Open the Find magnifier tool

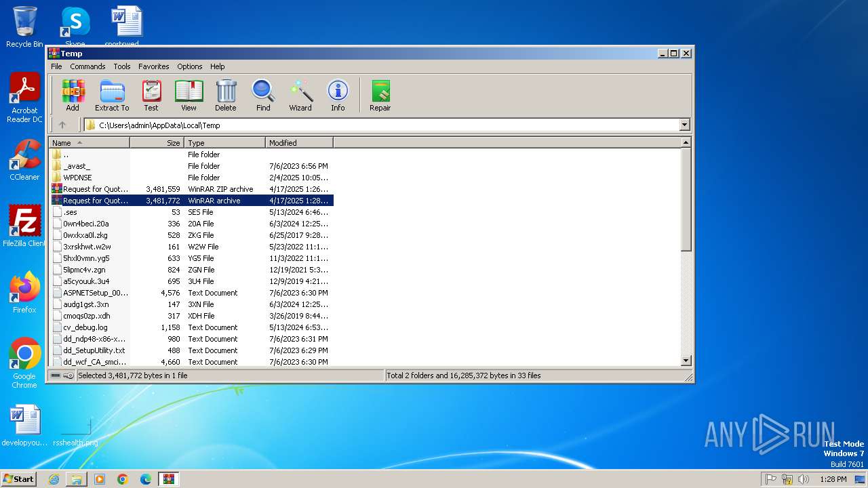263,95
